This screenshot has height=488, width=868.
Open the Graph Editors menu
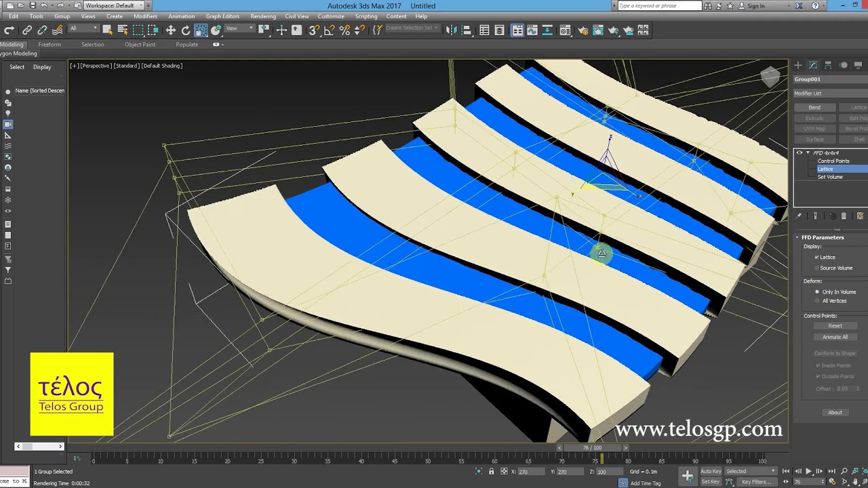coord(222,16)
